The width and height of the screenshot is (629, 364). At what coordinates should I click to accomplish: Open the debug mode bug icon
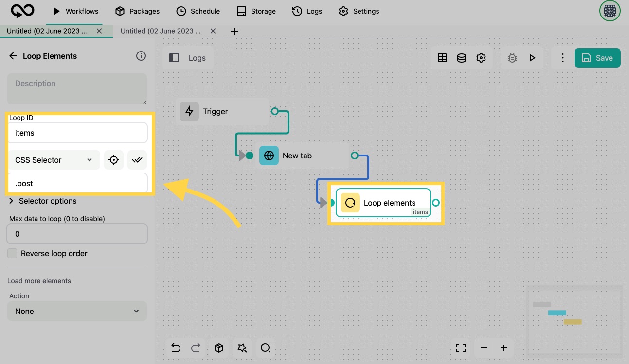pos(512,58)
